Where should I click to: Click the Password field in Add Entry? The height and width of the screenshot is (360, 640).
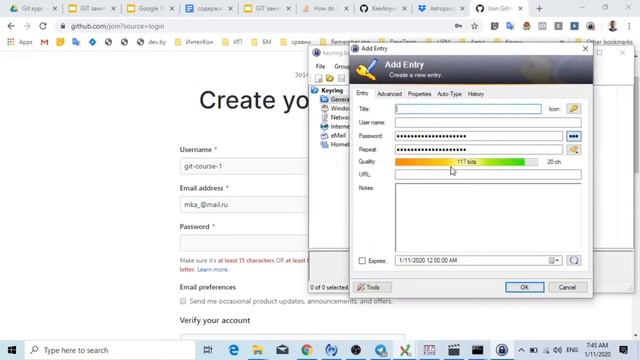[479, 136]
